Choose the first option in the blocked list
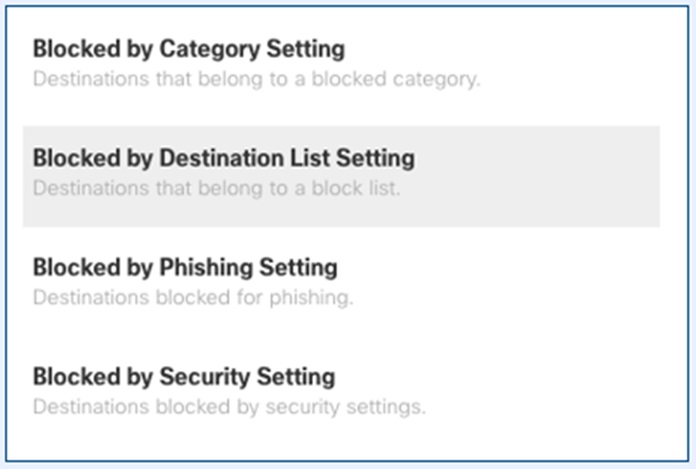Viewport: 696px width, 469px height. click(188, 62)
